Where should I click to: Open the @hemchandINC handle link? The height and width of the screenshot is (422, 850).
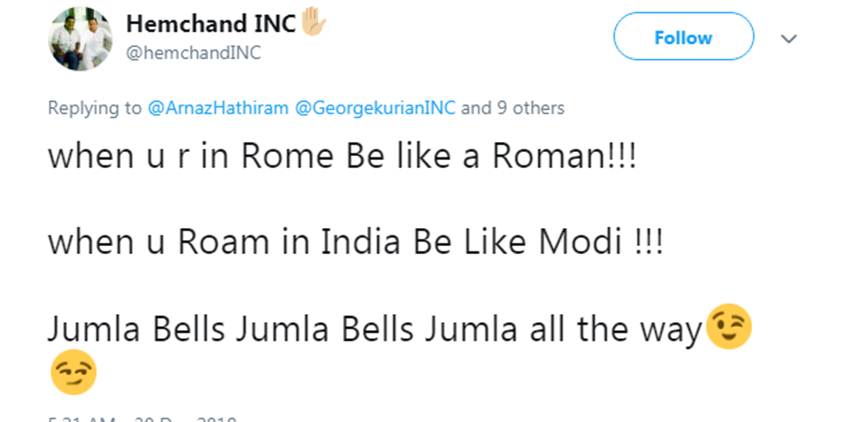pyautogui.click(x=193, y=53)
